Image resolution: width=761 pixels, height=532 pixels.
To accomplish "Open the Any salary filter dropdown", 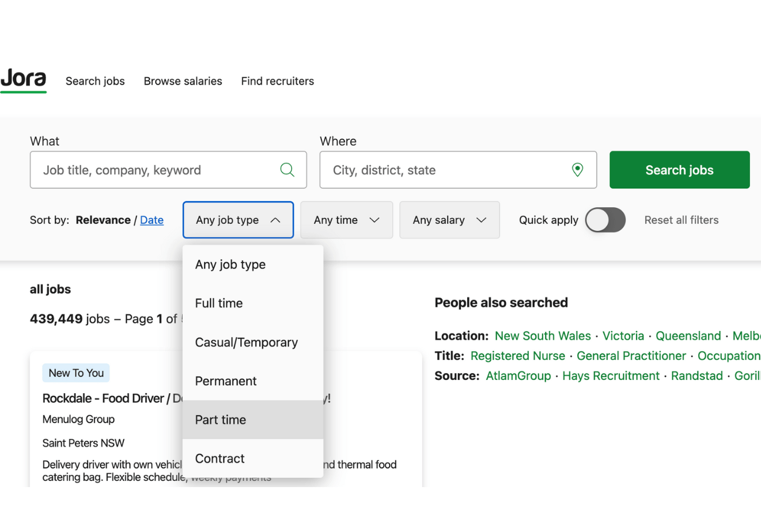I will [x=449, y=220].
